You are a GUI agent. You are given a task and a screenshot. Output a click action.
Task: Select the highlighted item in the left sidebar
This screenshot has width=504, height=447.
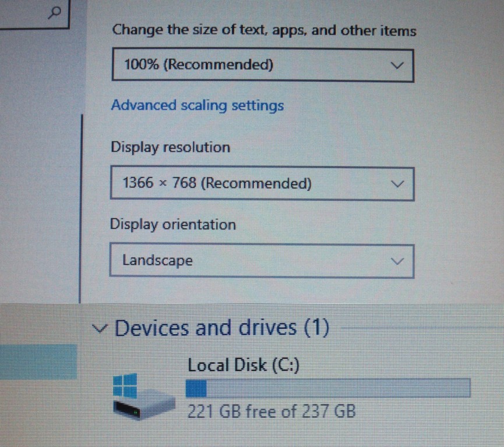[x=38, y=361]
